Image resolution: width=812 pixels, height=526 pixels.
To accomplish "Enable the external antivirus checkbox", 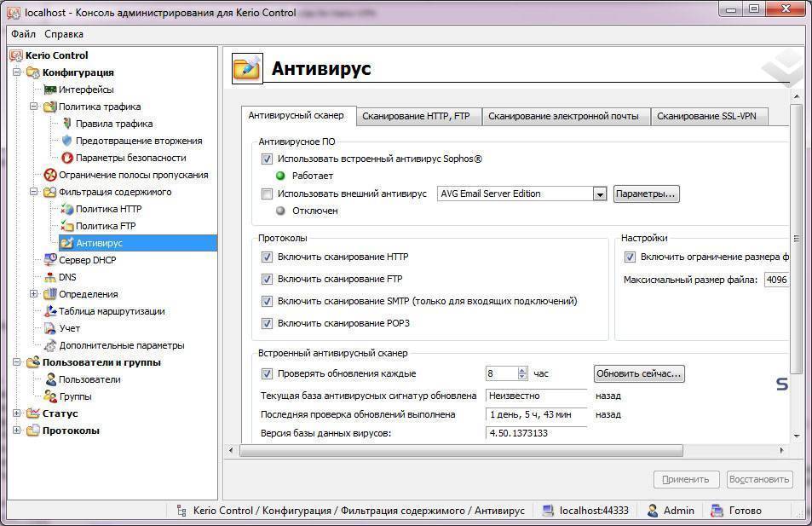I will [267, 194].
